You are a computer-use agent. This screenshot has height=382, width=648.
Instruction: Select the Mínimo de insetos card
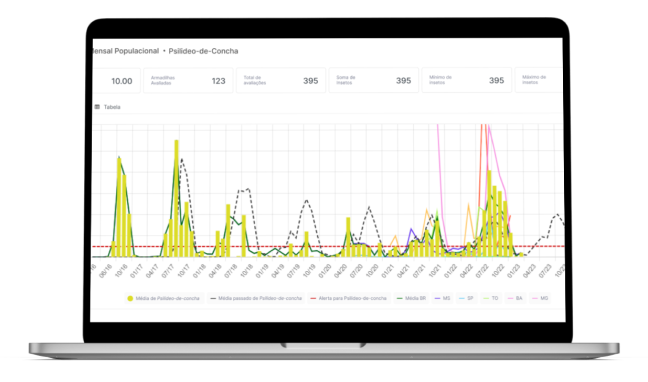[x=467, y=81]
